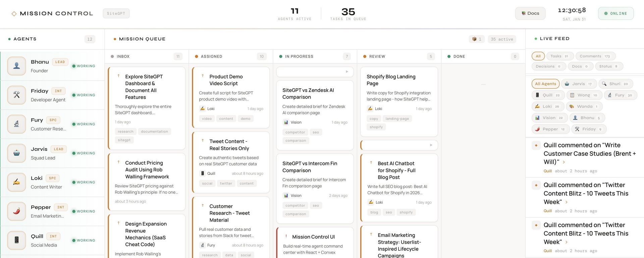The height and width of the screenshot is (258, 644).
Task: Click Vision icon on Intercom Fin card
Action: coord(286,196)
